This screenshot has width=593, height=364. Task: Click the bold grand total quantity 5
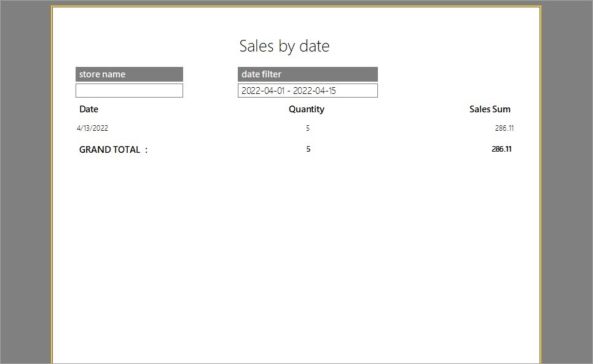pyautogui.click(x=308, y=149)
